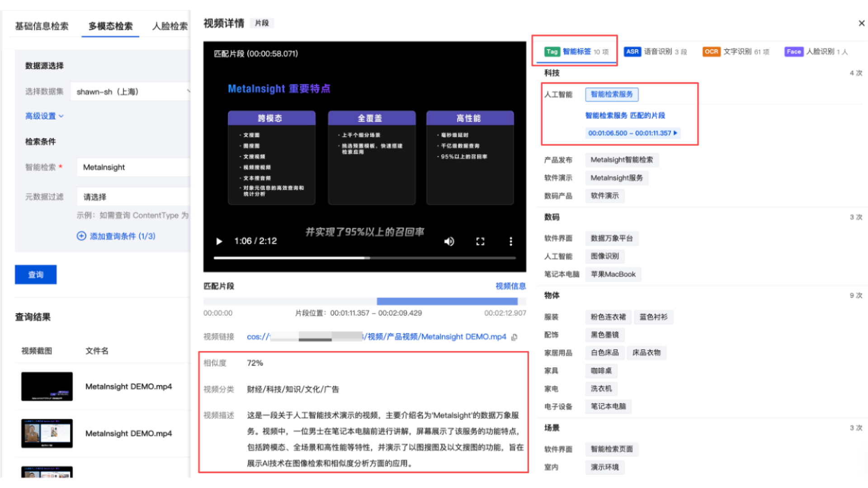Select the 洗衣机 tag

pyautogui.click(x=601, y=389)
